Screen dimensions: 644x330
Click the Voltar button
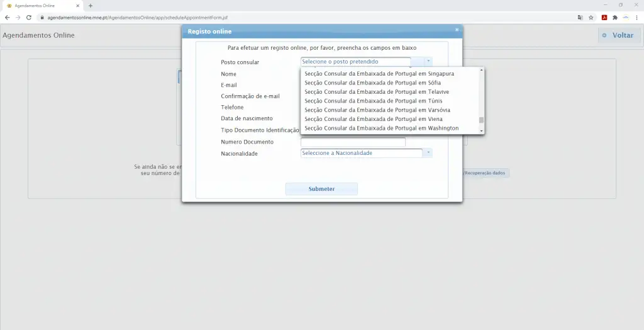coord(619,35)
